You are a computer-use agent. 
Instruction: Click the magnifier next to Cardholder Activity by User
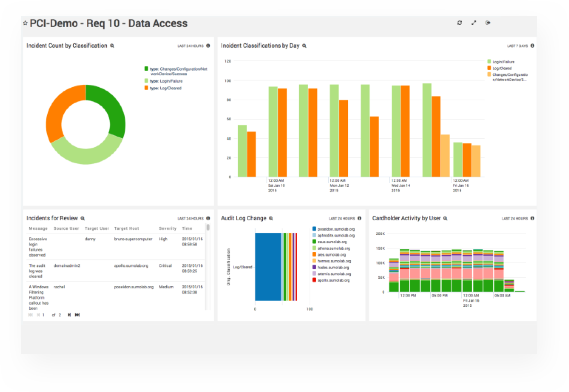tap(445, 218)
